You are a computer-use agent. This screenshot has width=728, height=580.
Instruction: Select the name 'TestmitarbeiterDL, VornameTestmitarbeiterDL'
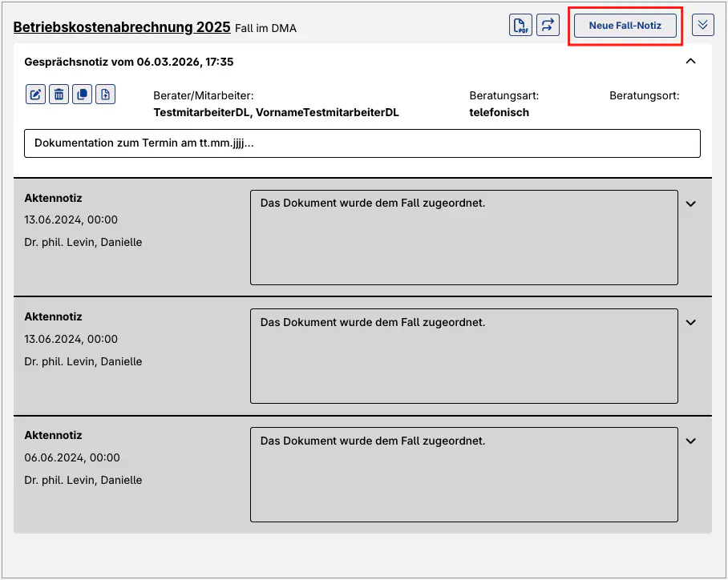(x=277, y=113)
